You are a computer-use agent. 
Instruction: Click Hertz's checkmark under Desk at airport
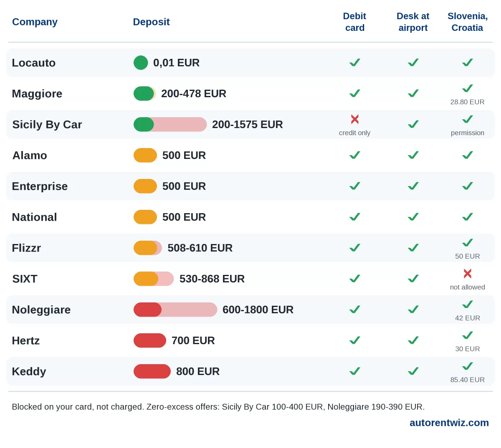tap(413, 340)
